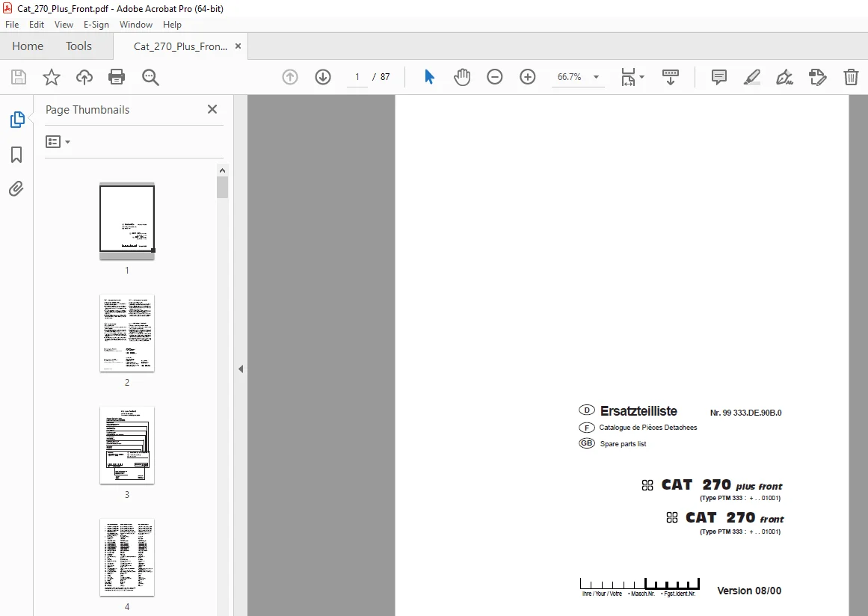Image resolution: width=868 pixels, height=616 pixels.
Task: Select the Highlight text pen tool
Action: pos(751,77)
